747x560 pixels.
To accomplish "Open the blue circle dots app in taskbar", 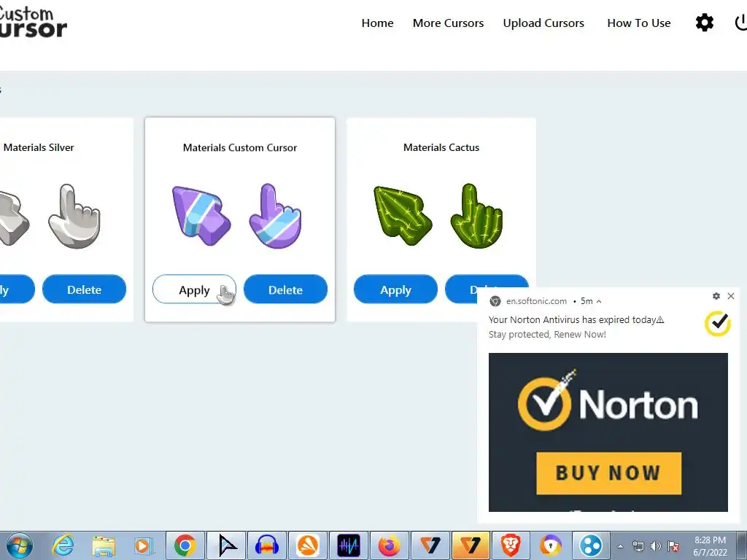I will (x=591, y=545).
